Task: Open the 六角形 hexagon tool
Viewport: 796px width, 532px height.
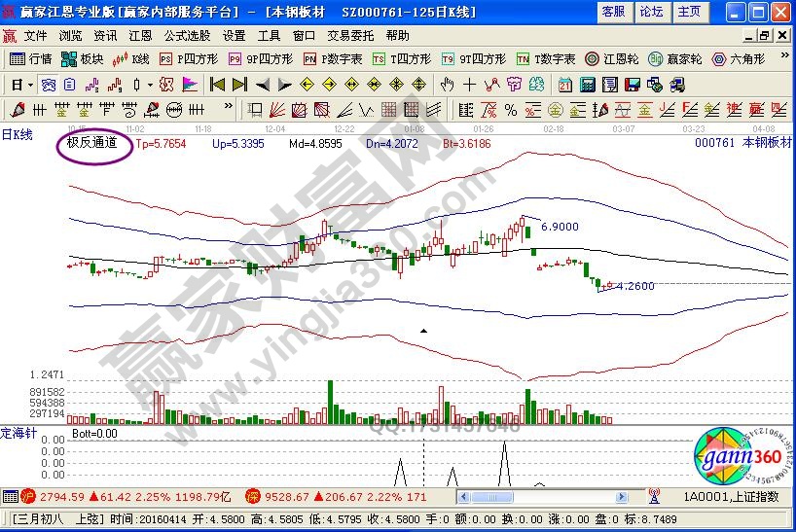Action: 739,59
